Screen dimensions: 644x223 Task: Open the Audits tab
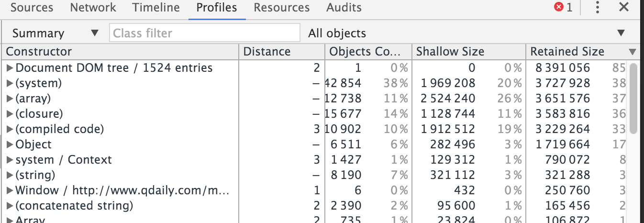click(344, 8)
